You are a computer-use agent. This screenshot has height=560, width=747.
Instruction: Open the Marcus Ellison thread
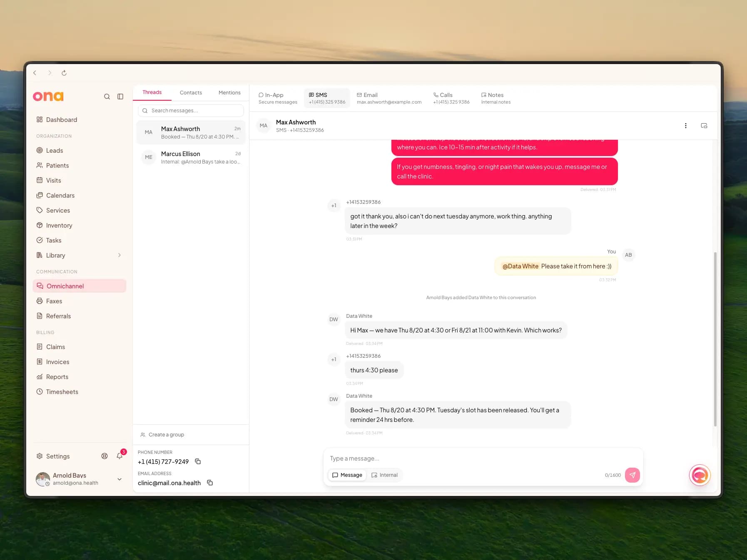(191, 157)
